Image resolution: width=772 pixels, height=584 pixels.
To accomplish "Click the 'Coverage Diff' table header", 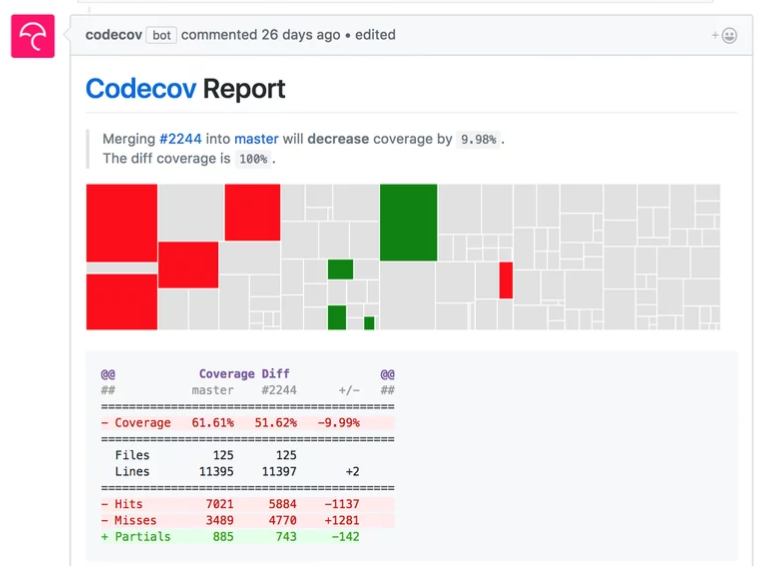I will click(244, 374).
